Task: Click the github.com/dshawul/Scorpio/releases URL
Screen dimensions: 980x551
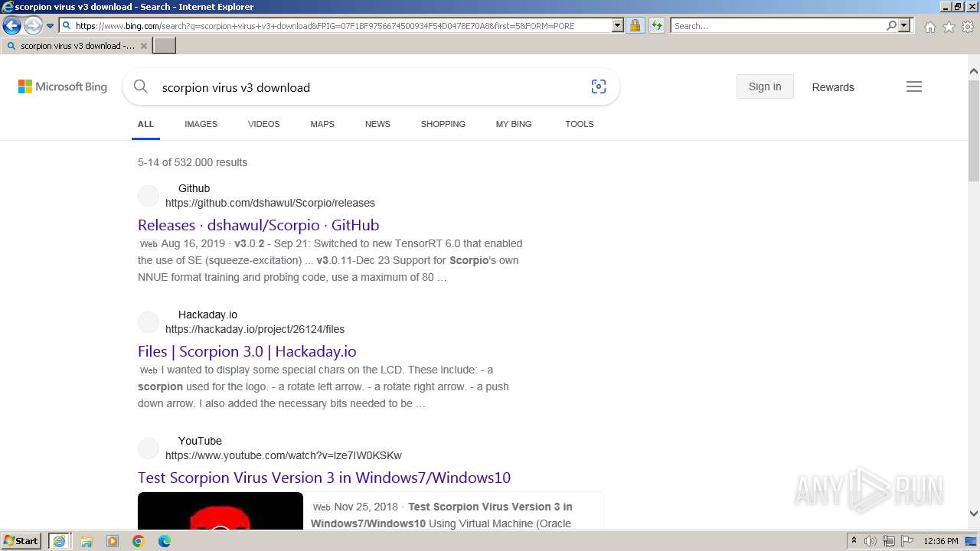Action: 270,203
